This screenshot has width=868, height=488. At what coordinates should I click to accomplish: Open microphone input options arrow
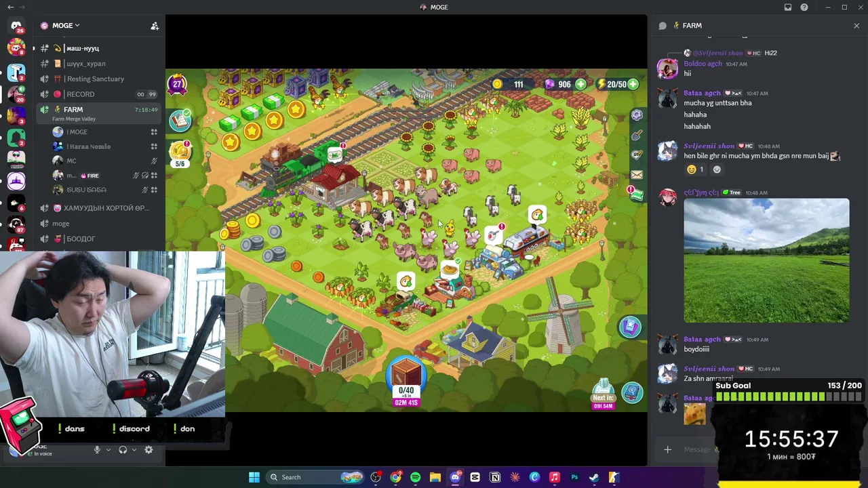pos(108,450)
